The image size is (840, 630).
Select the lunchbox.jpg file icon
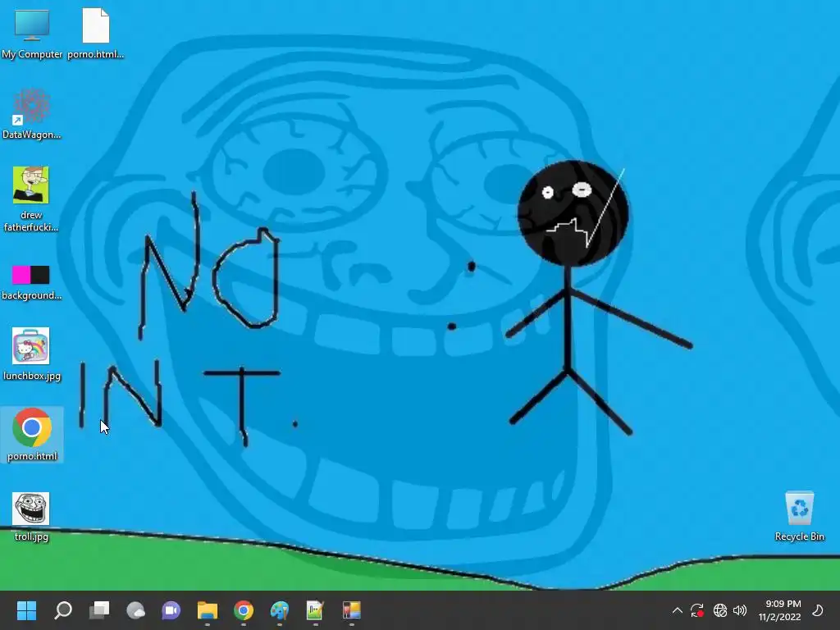(31, 346)
